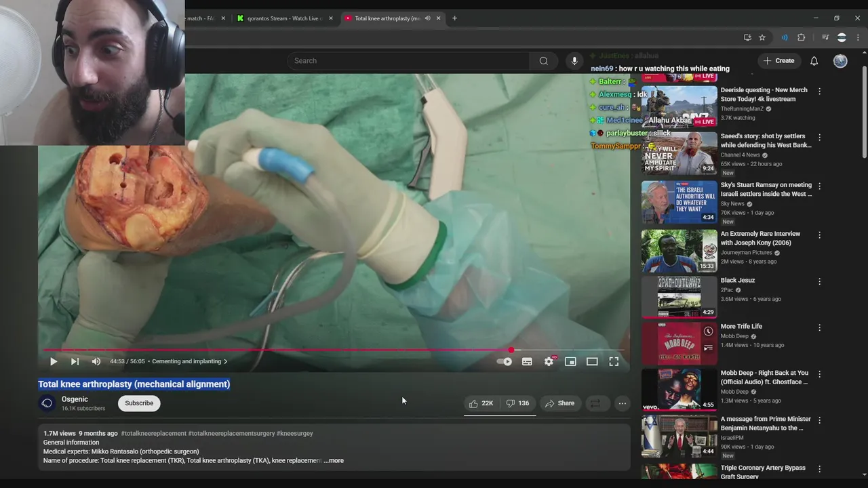Open YouTube notifications bell
Image resolution: width=868 pixels, height=488 pixels.
tap(814, 61)
